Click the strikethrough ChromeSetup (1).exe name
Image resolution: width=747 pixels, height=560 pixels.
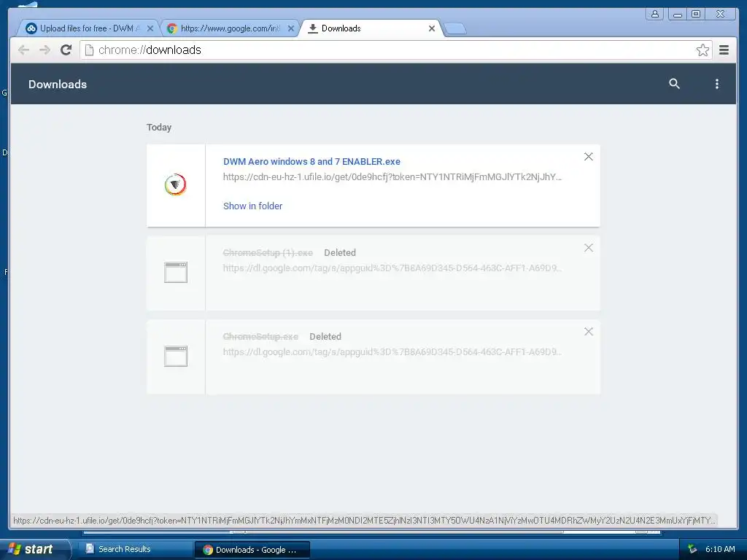(268, 253)
